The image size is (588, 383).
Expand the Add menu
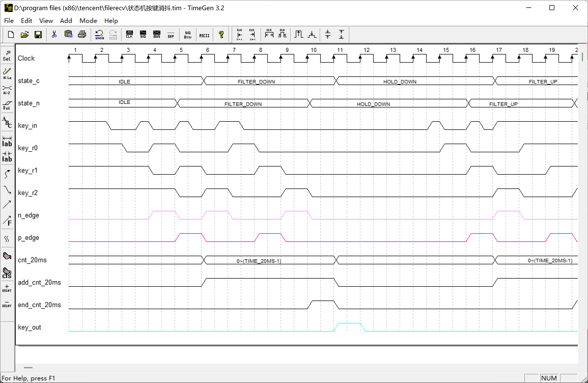tap(66, 21)
